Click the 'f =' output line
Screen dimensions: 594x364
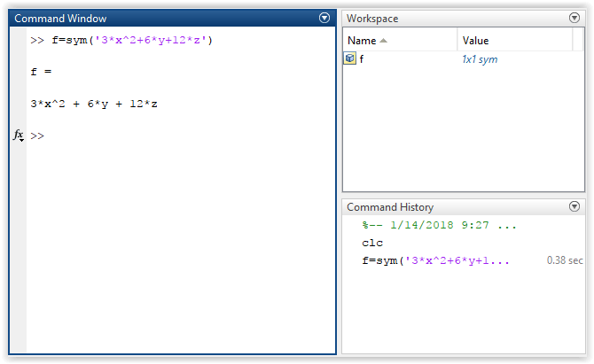click(41, 72)
